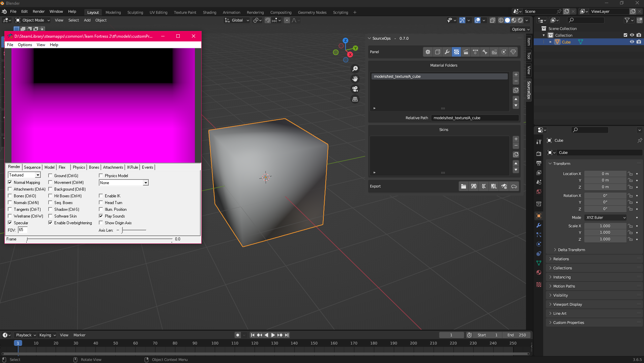Open the World properties tab
Screen dimensions: 644x363
539,192
